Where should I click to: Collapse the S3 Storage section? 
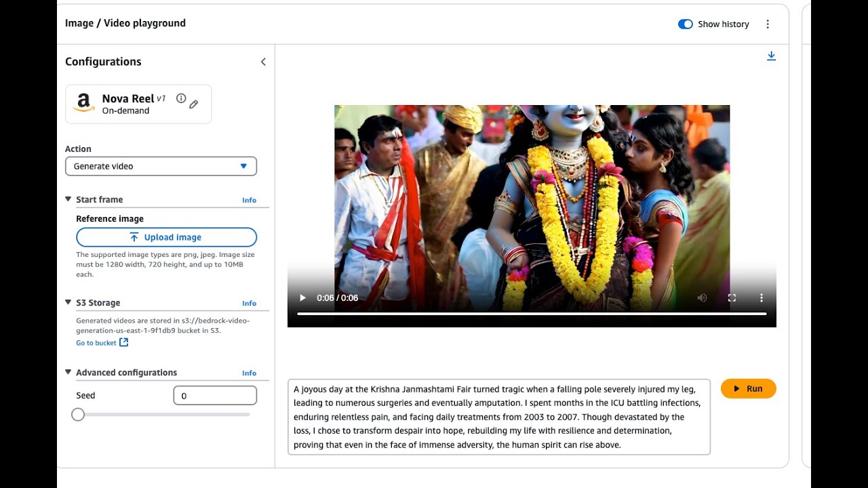68,302
